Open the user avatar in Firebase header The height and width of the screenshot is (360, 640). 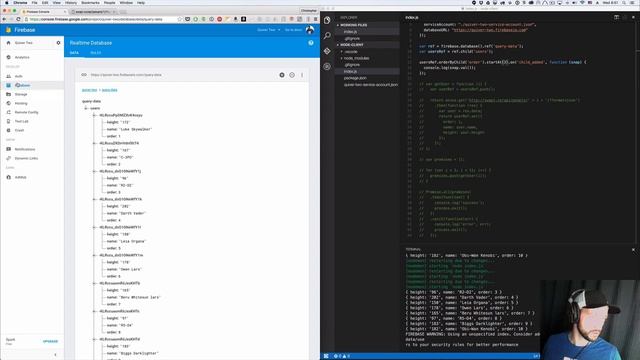pos(310,30)
